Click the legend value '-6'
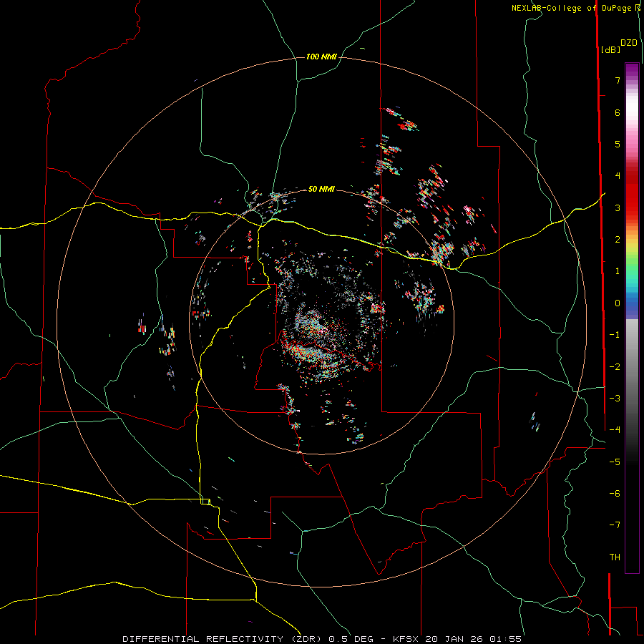 [615, 494]
